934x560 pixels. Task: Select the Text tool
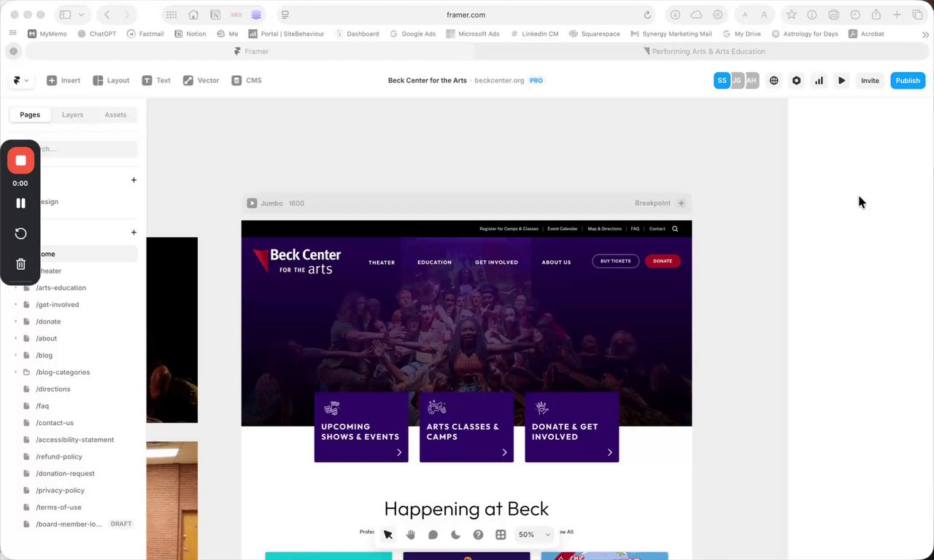156,80
